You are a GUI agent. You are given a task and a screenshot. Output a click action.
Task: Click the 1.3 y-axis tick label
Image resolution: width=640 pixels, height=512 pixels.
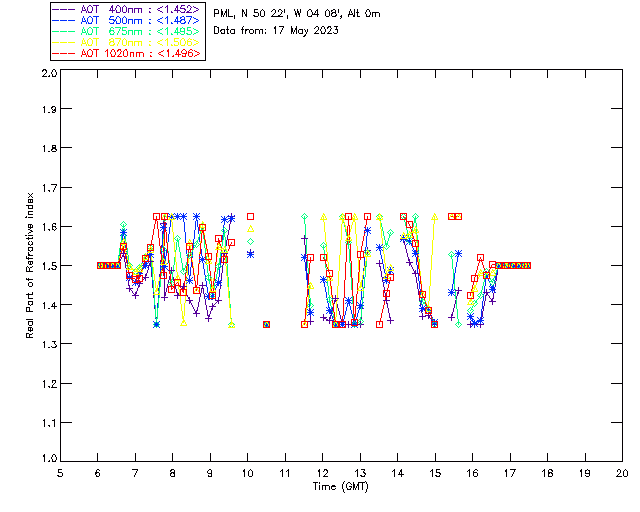pos(49,345)
